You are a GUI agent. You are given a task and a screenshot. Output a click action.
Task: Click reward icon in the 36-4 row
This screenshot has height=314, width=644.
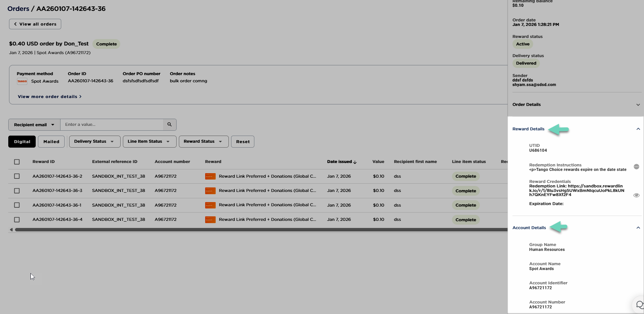(210, 220)
